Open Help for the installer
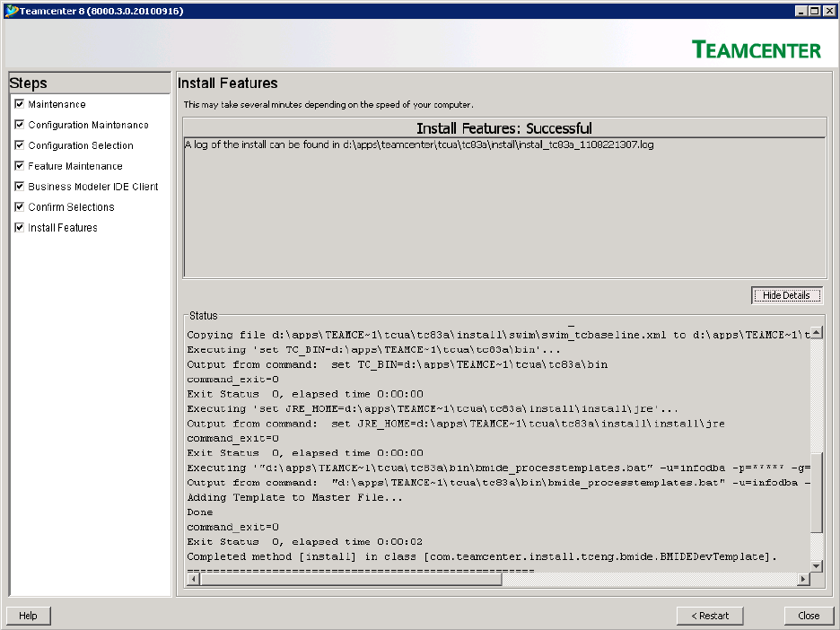The image size is (840, 630). click(29, 616)
